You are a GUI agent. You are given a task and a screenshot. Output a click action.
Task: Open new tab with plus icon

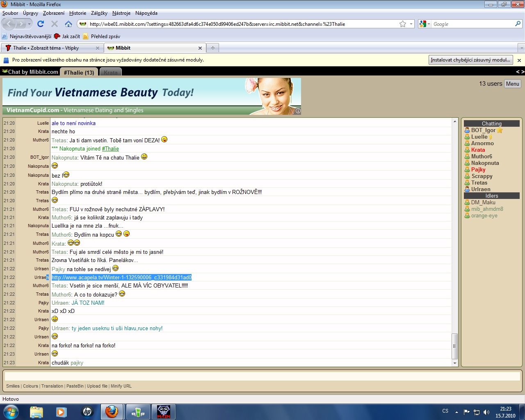point(212,48)
